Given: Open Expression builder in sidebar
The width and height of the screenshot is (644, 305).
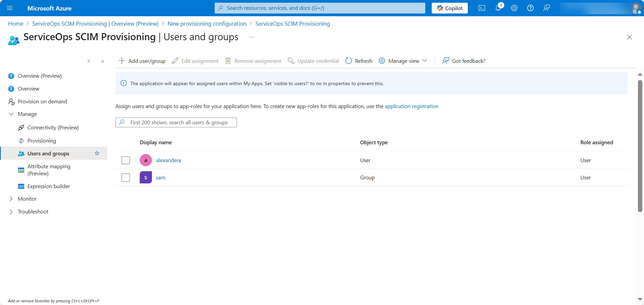Looking at the screenshot, I should pos(49,186).
